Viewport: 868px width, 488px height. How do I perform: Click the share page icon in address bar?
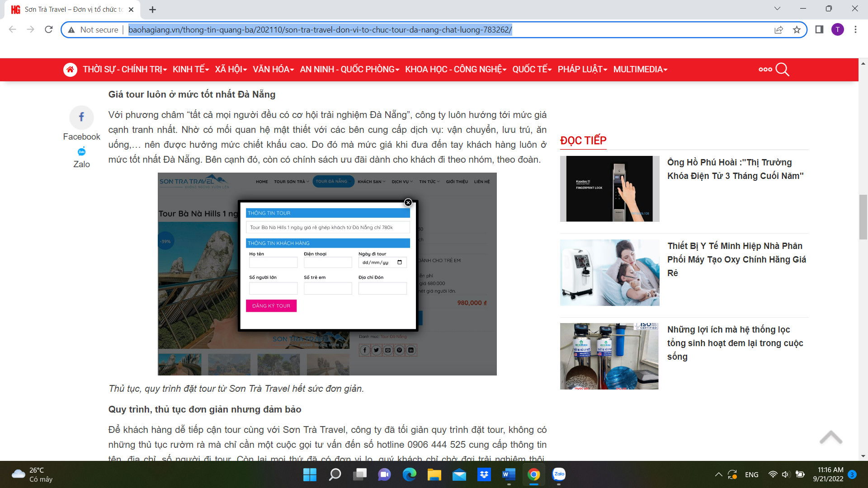[778, 30]
